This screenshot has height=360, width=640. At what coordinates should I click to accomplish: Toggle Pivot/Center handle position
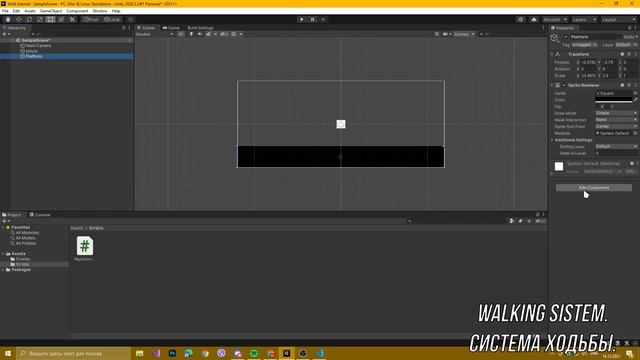[91, 20]
